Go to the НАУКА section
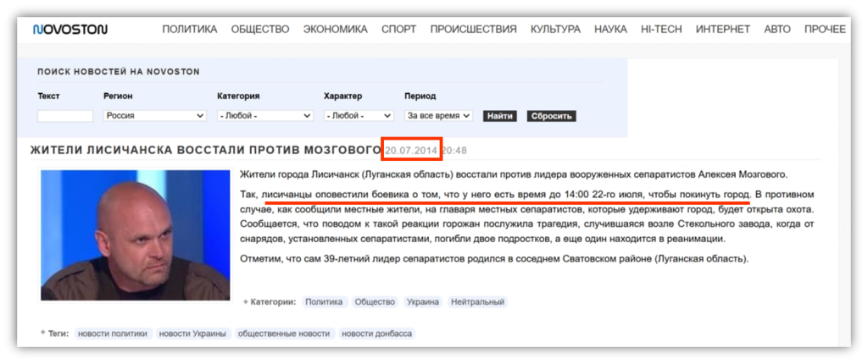Viewport: 868px width, 364px height. click(x=610, y=30)
